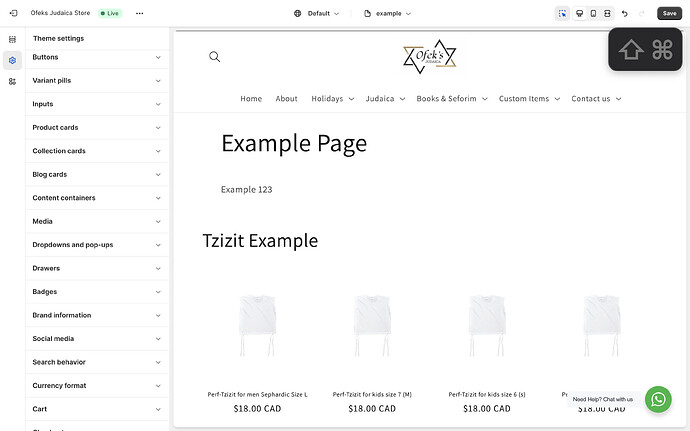Screen dimensions: 690x431
Task: Expand the Cart settings section
Action: (97, 409)
